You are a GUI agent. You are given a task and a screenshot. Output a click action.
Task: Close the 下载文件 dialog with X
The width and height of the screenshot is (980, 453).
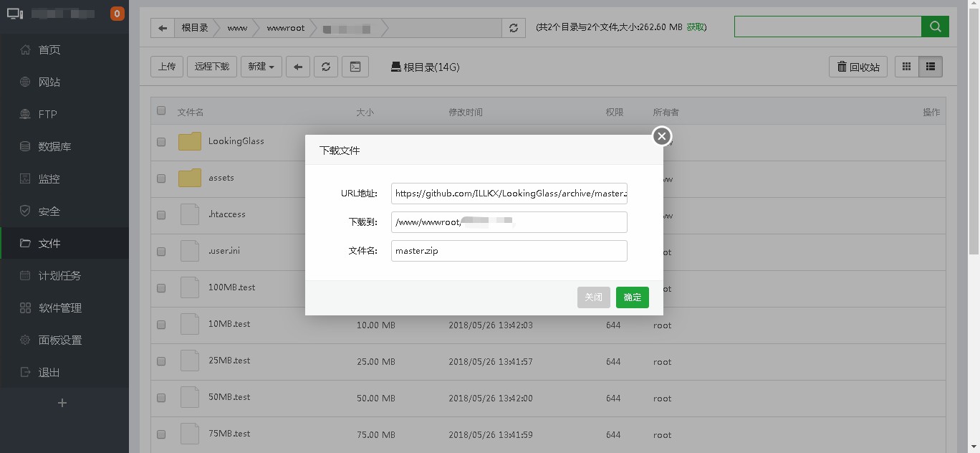pyautogui.click(x=661, y=136)
